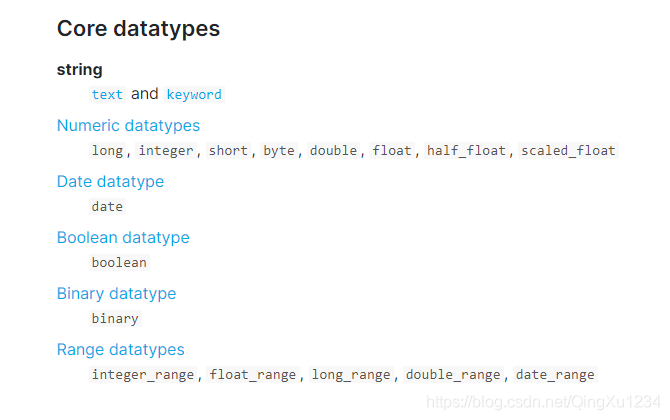Click the 'long' code label

click(x=107, y=151)
